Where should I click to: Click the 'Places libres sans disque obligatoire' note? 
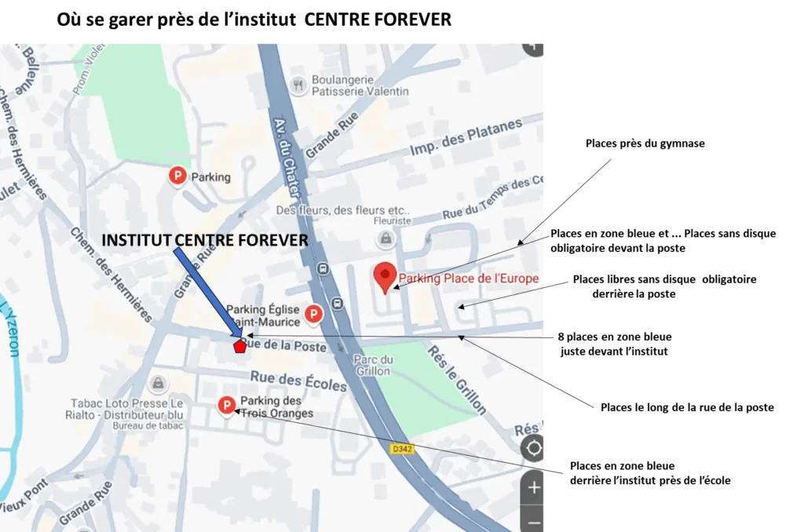(664, 286)
